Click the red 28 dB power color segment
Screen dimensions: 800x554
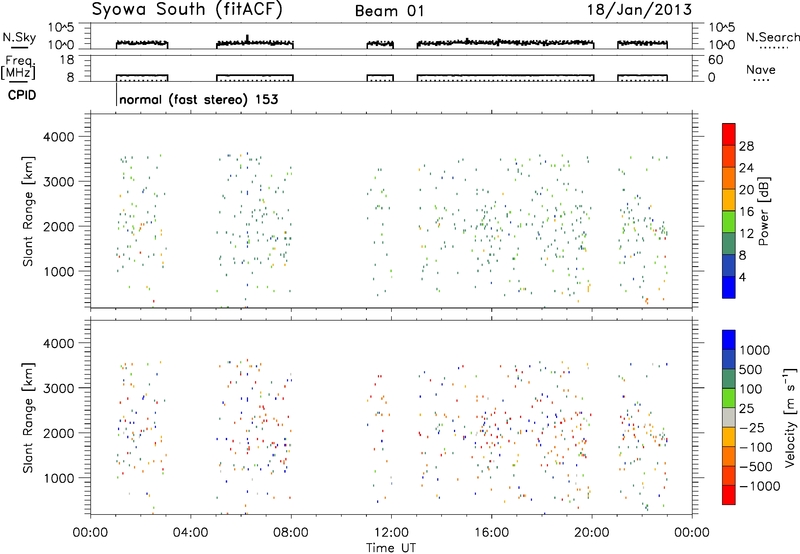pos(729,134)
